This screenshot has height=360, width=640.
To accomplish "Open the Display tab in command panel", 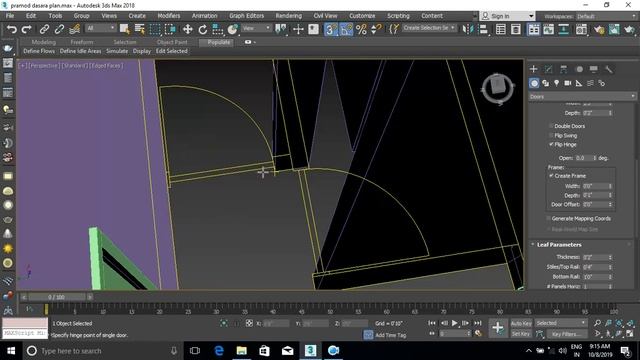I will [593, 69].
